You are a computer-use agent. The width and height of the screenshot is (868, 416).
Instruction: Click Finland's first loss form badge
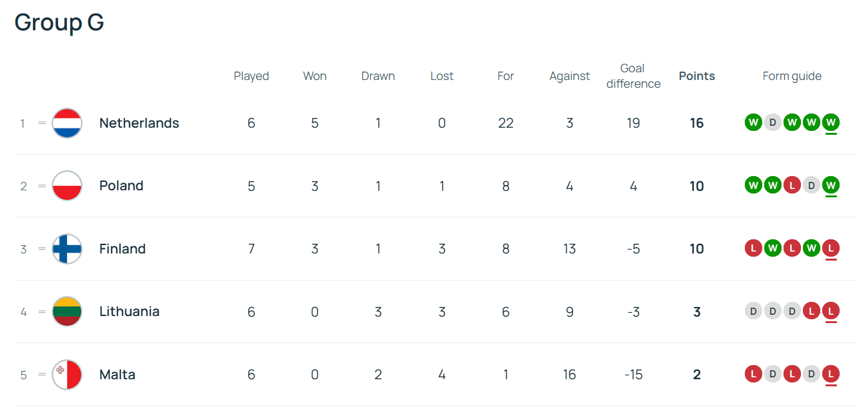pos(753,248)
